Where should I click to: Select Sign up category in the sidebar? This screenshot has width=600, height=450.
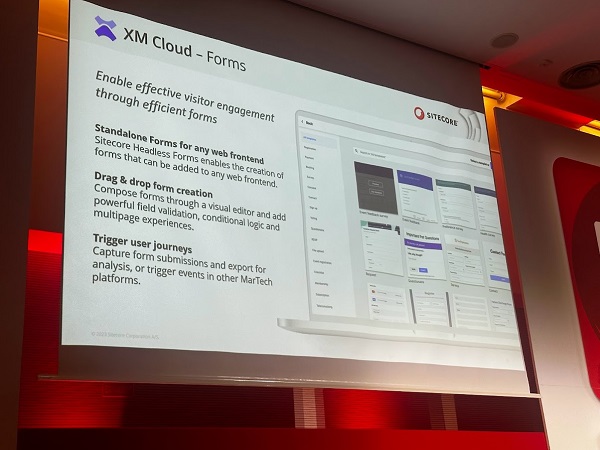pos(313,208)
